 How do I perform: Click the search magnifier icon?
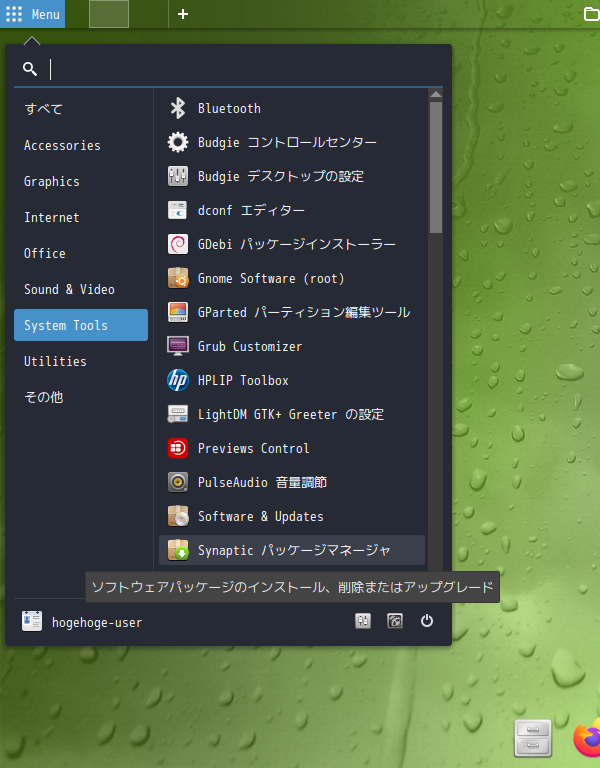click(x=30, y=69)
